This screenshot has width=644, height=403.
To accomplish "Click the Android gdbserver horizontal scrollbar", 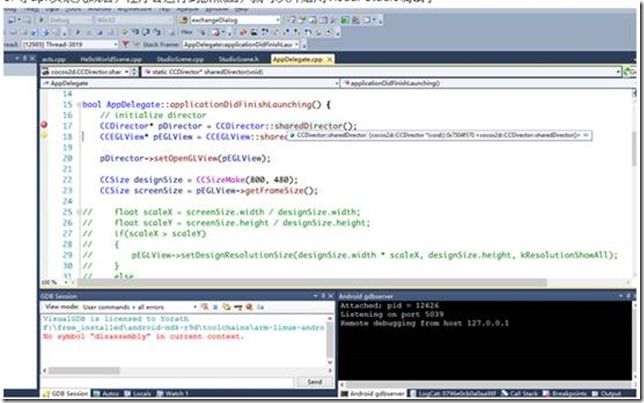I will [x=487, y=385].
